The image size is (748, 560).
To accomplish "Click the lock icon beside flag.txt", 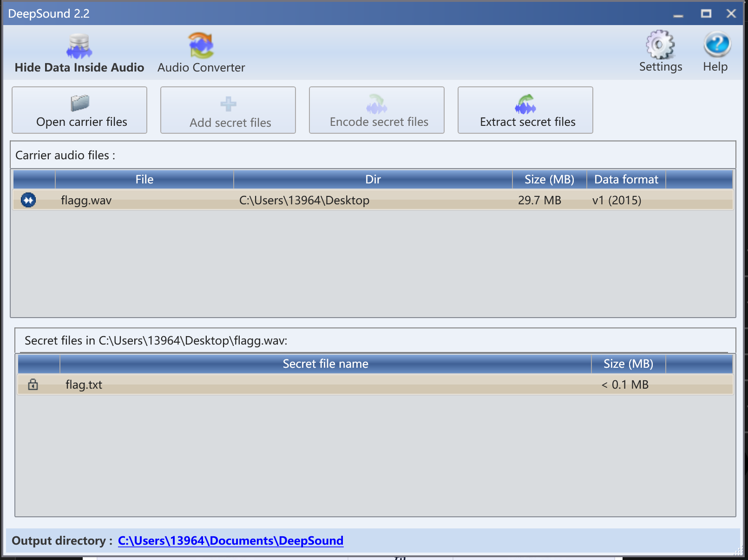I will click(x=33, y=384).
